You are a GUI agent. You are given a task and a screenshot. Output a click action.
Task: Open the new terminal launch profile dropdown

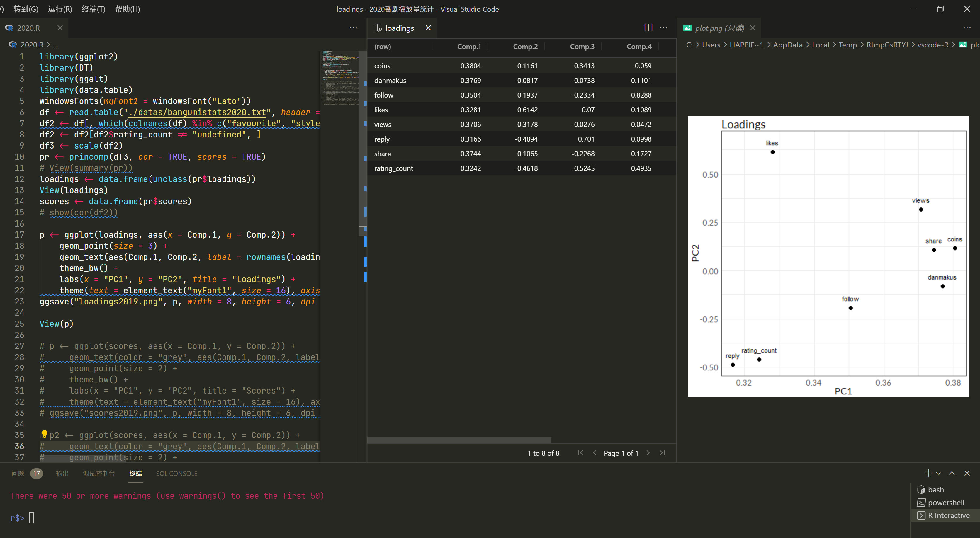coord(939,473)
